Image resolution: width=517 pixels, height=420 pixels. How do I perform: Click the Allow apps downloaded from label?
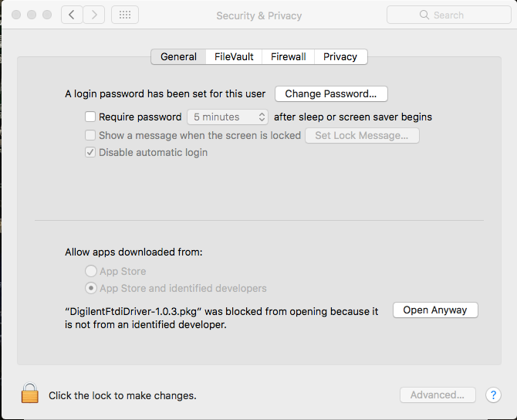pos(133,252)
